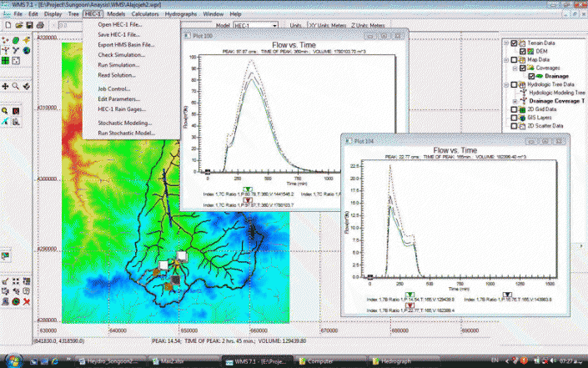Open the Display menu
The image size is (588, 368).
coord(53,14)
